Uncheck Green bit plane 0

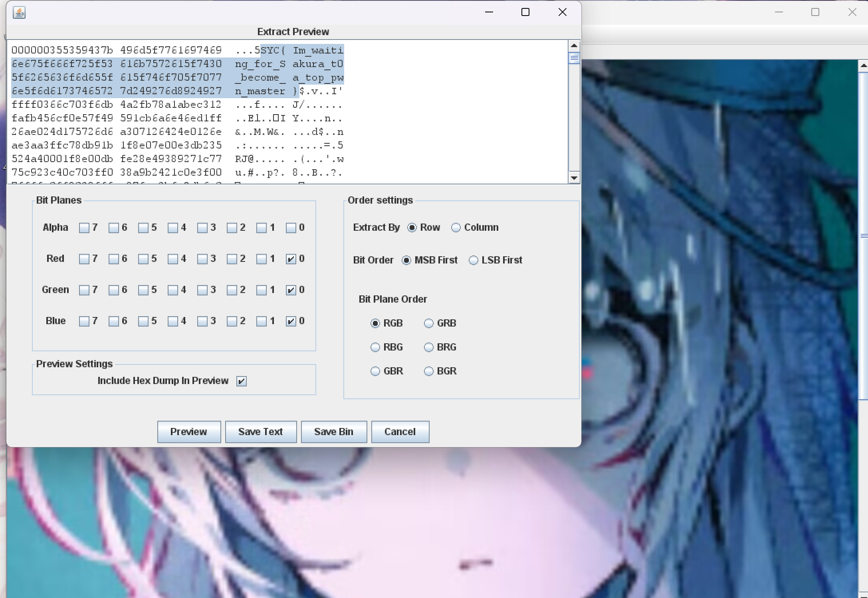(x=291, y=290)
